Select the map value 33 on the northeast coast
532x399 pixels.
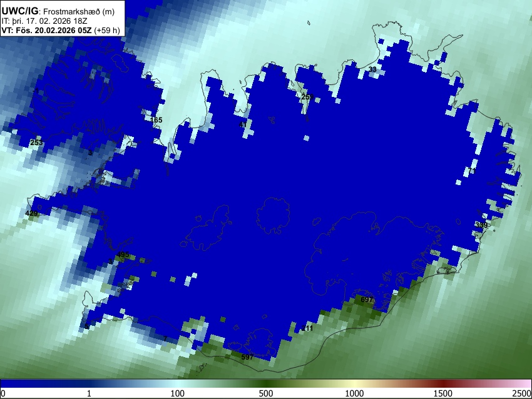[372, 69]
